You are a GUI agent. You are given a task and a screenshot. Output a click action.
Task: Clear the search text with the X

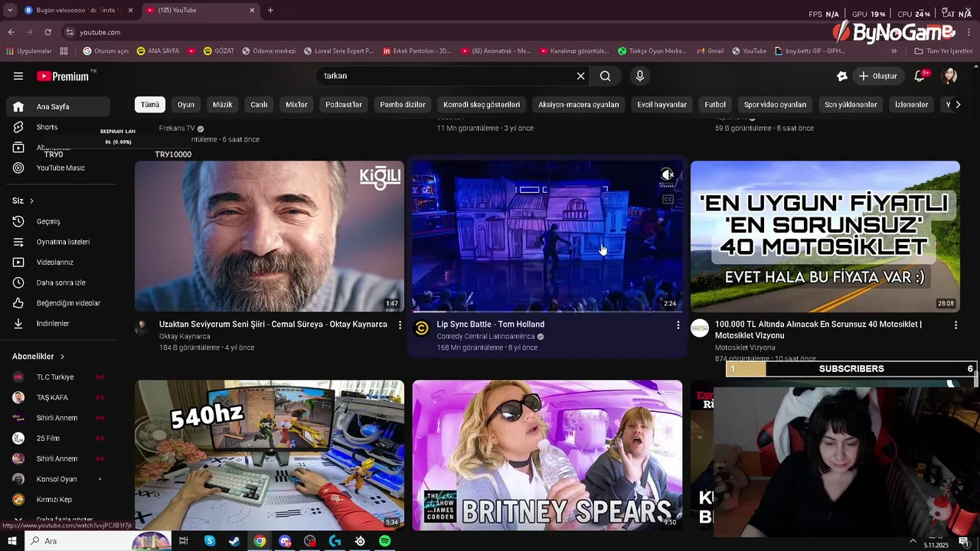580,76
